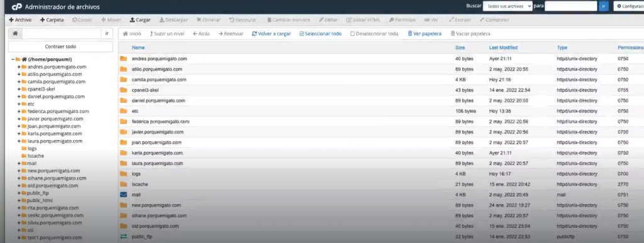
Task: Click the Reenviar navigation link
Action: 231,34
